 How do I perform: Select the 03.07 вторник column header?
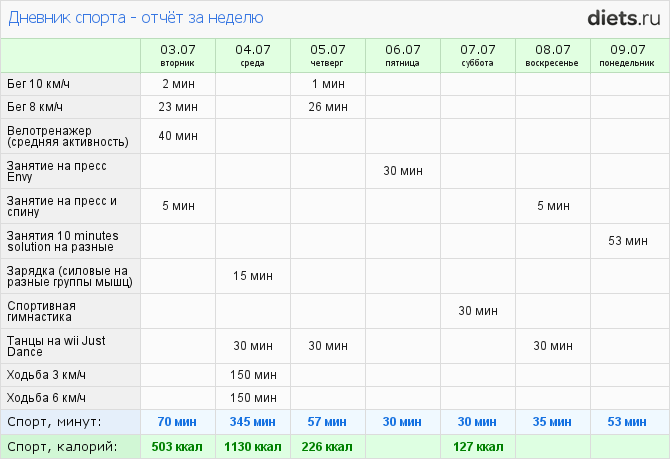[x=177, y=54]
